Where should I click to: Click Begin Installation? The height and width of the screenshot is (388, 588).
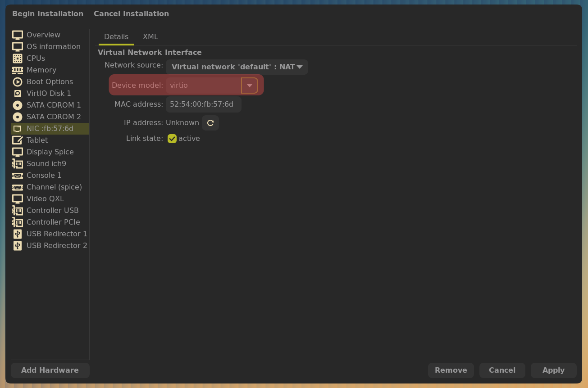point(48,14)
